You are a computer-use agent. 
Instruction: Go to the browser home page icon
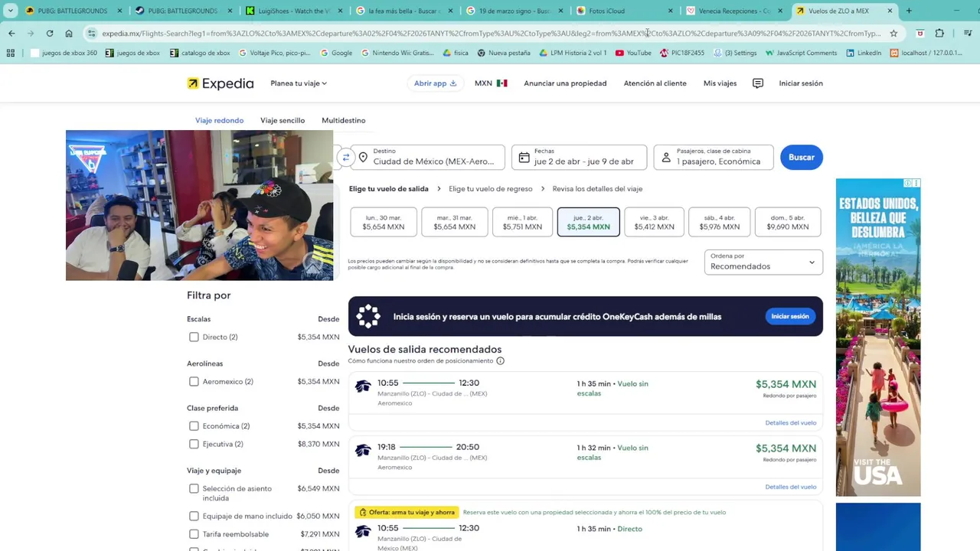pos(69,34)
